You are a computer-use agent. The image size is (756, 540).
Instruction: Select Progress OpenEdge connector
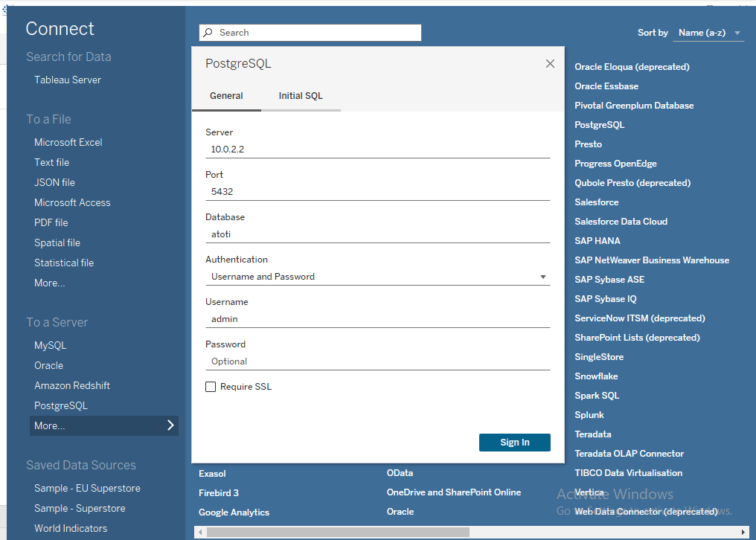(615, 164)
